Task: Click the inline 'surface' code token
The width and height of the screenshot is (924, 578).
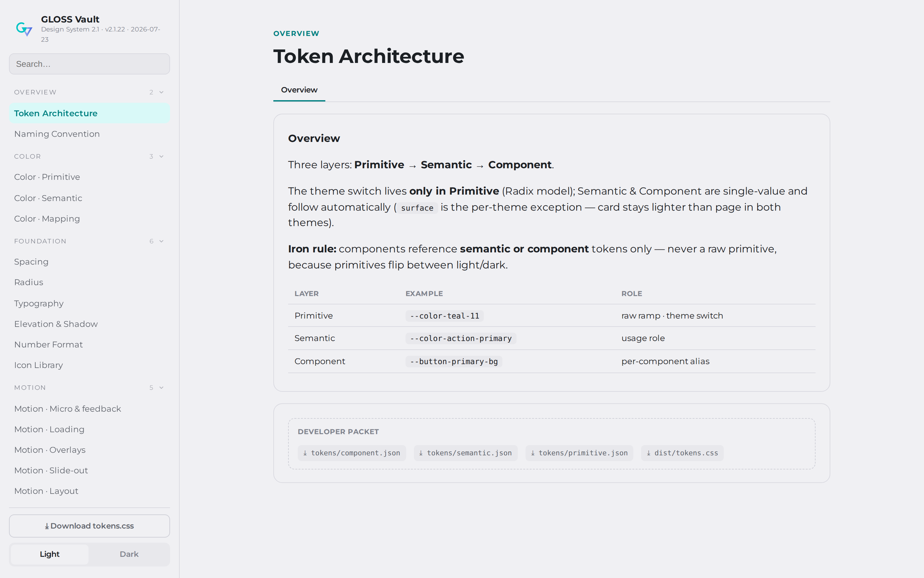Action: 417,208
